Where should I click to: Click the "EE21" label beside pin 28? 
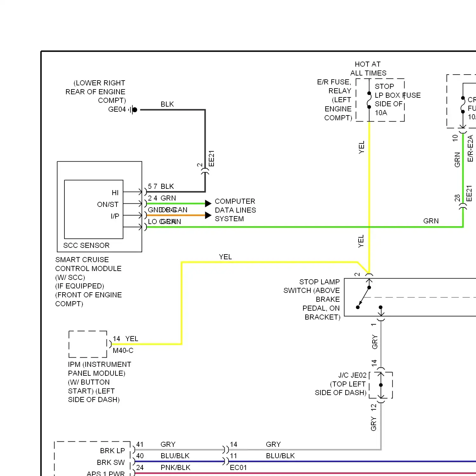click(469, 193)
